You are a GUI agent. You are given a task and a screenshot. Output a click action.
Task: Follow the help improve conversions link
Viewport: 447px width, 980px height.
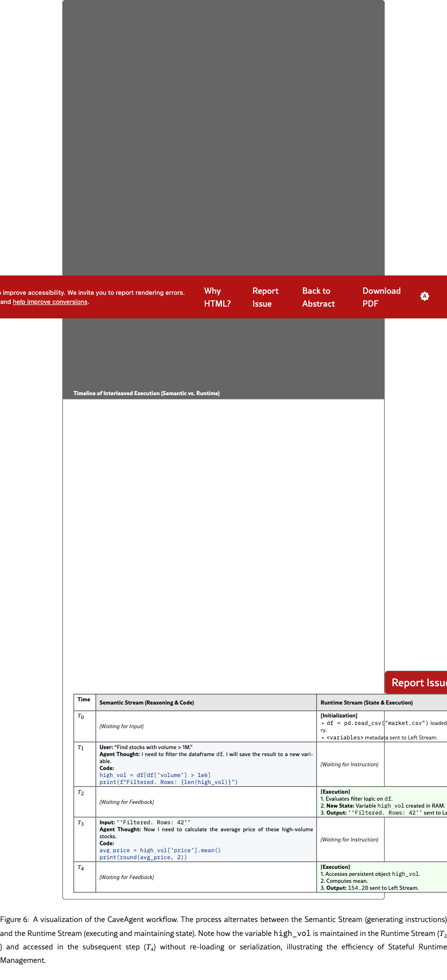pyautogui.click(x=50, y=302)
